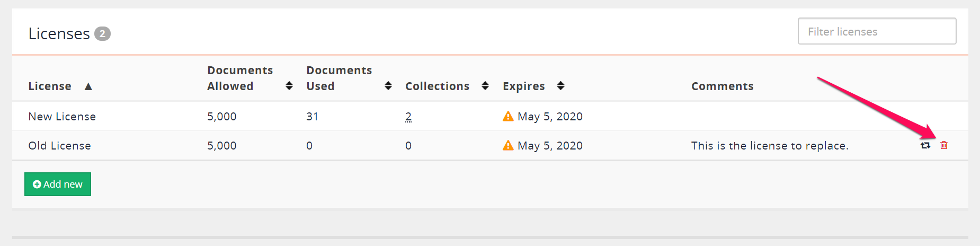The image size is (980, 246).
Task: Click the replace license arrows icon
Action: coord(925,145)
